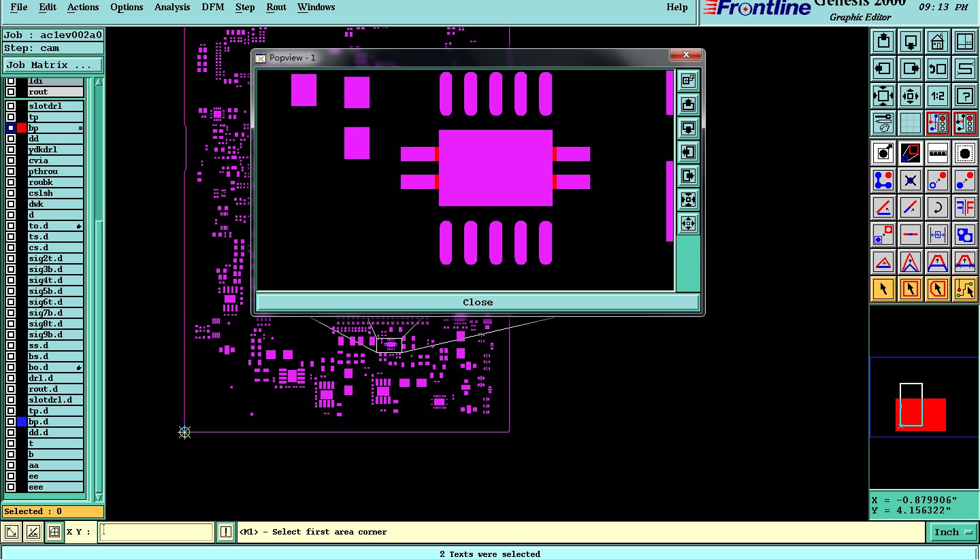Screen dimensions: 980x559
Task: Select the dd.d layer name
Action: [x=55, y=433]
